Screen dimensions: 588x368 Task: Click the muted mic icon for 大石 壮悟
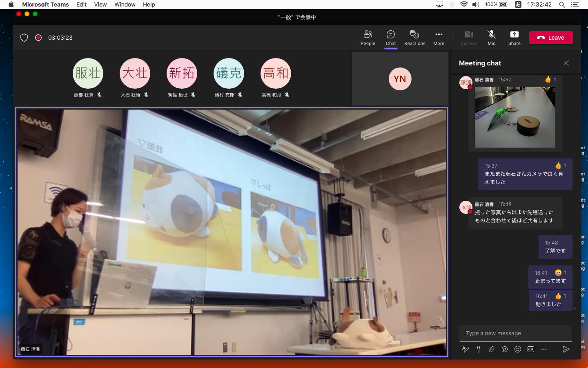(146, 95)
